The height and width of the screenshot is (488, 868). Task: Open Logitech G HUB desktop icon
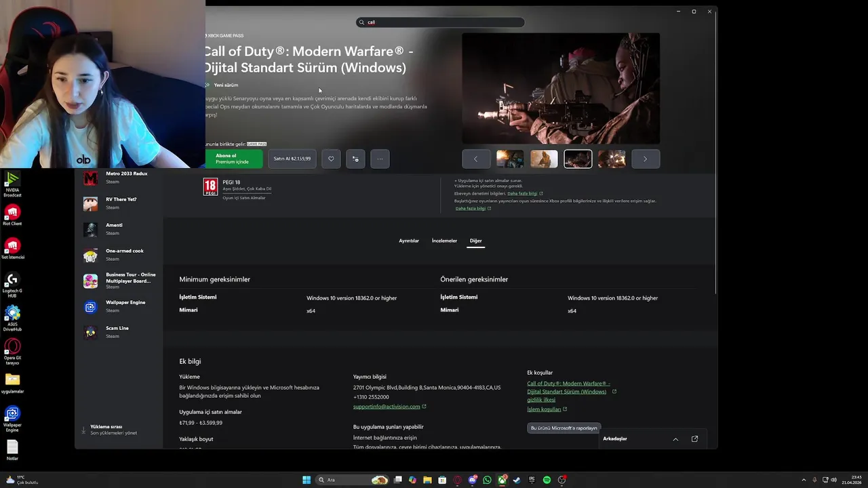pos(12,285)
